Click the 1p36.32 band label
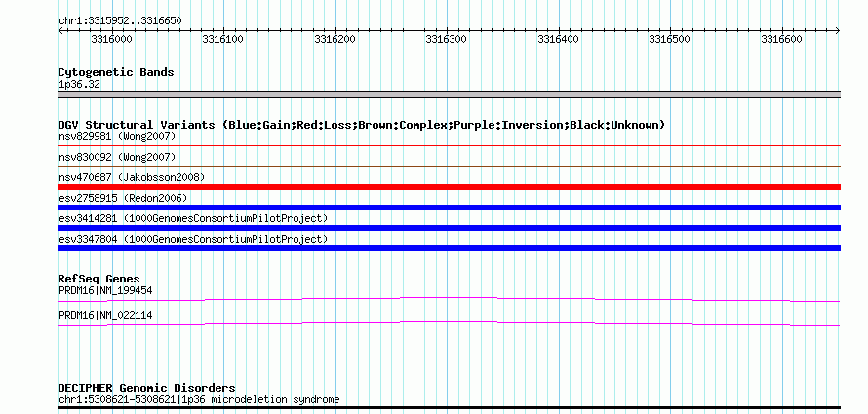868x414 pixels. [x=79, y=85]
